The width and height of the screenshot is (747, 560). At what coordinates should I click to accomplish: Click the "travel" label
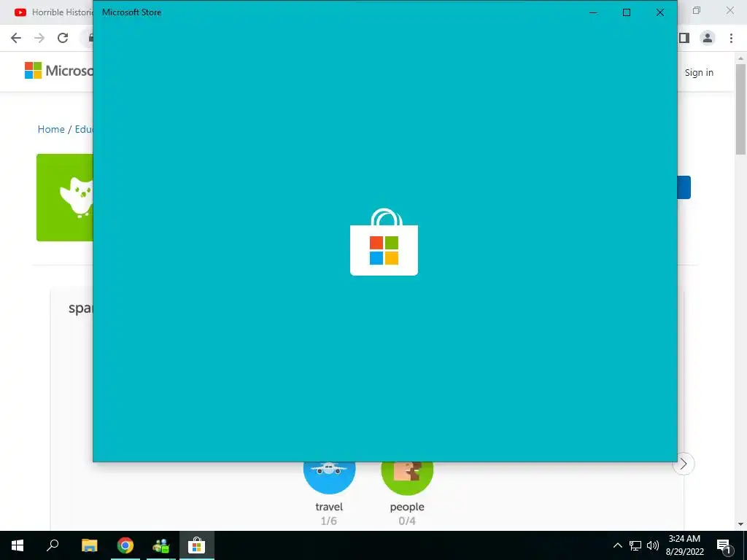tap(329, 507)
